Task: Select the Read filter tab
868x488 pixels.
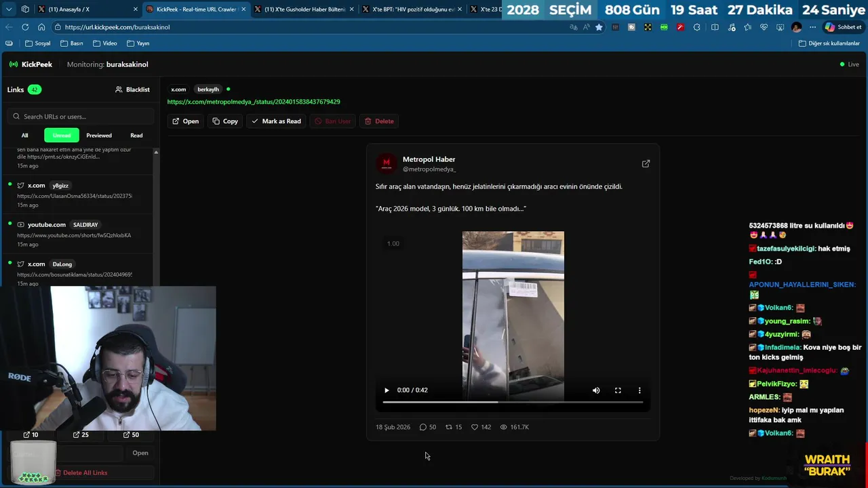Action: pos(136,136)
